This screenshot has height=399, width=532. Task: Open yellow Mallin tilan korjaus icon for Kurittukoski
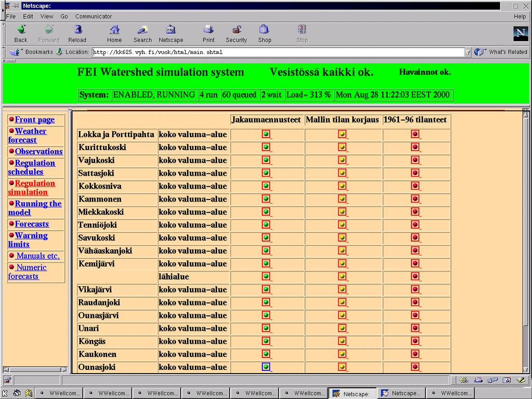(342, 147)
